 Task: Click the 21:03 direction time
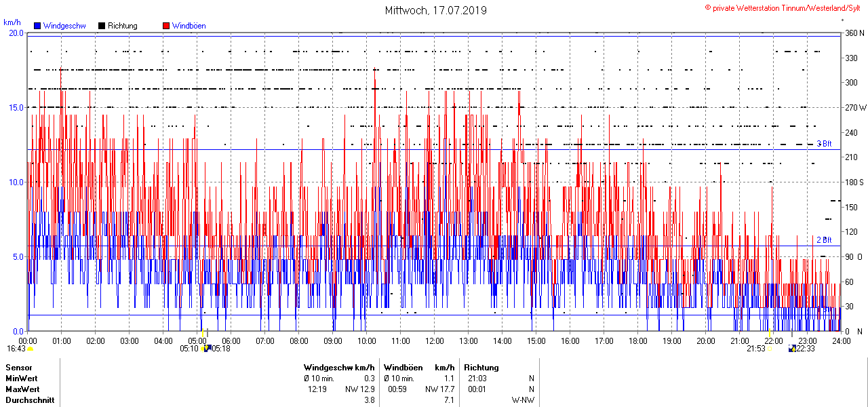pyautogui.click(x=477, y=379)
